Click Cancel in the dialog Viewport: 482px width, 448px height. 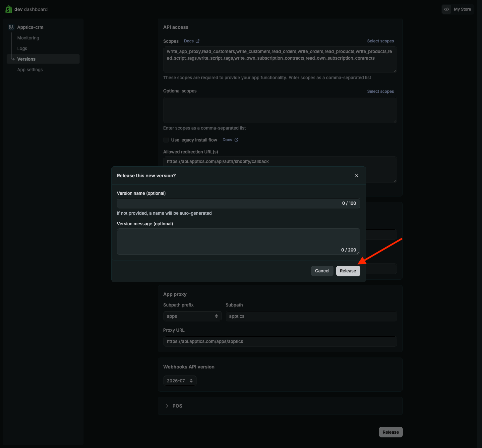(322, 271)
